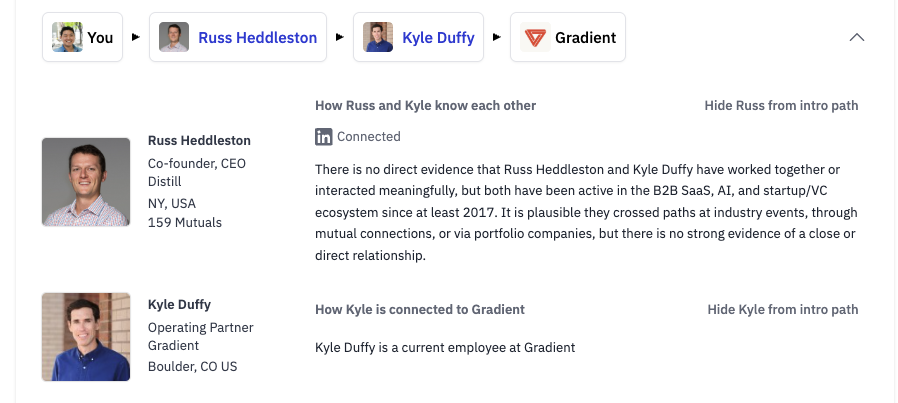Hide Kyle from intro path
The width and height of the screenshot is (898, 403).
(x=783, y=309)
